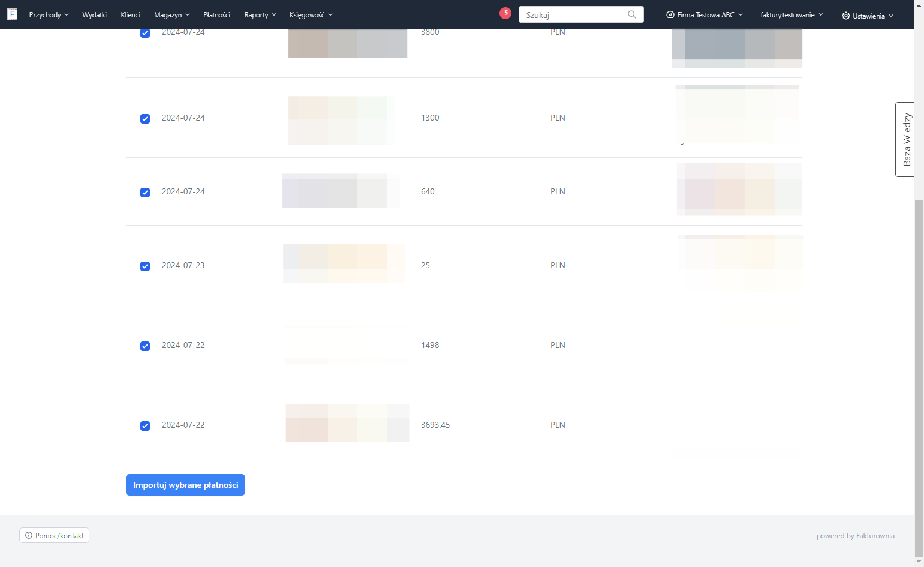
Task: Go to the Wydatki section
Action: 94,14
